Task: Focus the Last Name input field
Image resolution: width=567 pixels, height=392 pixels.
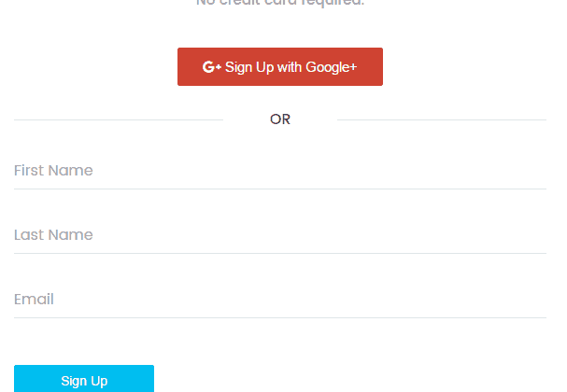Action: click(280, 235)
